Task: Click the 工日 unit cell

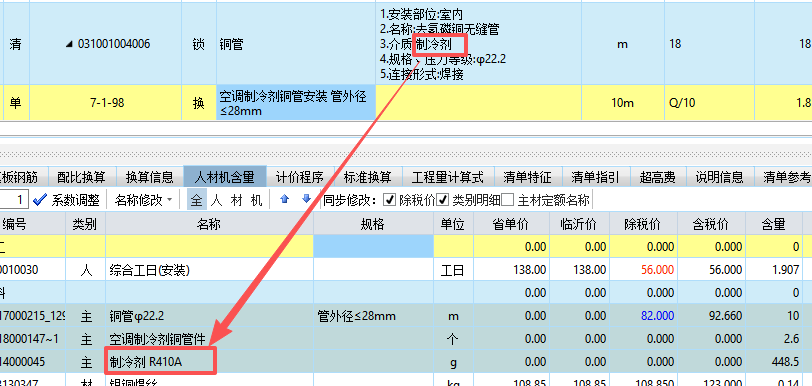Action: pyautogui.click(x=453, y=270)
